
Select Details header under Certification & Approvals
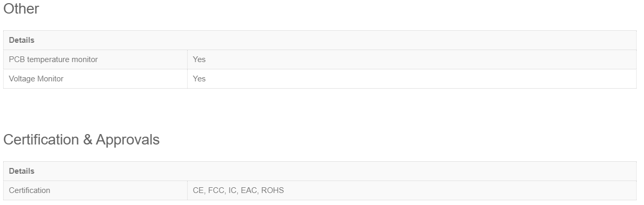point(21,171)
